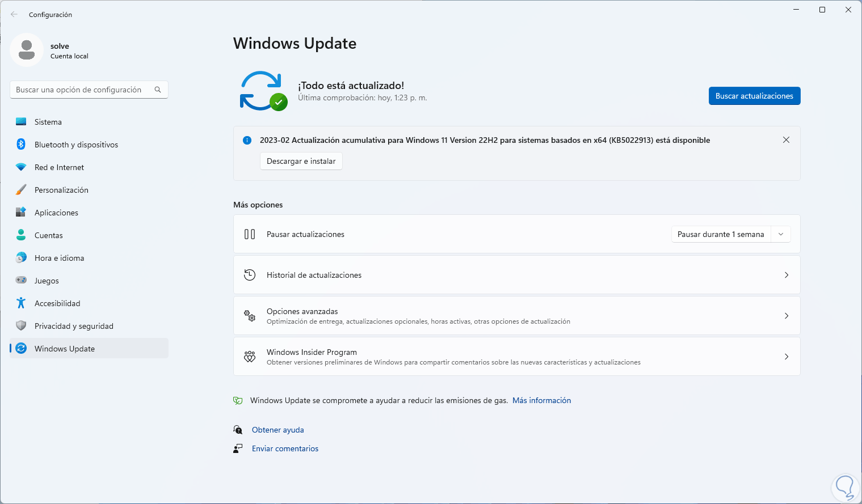862x504 pixels.
Task: Open Windows Insider Program page
Action: coord(516,357)
